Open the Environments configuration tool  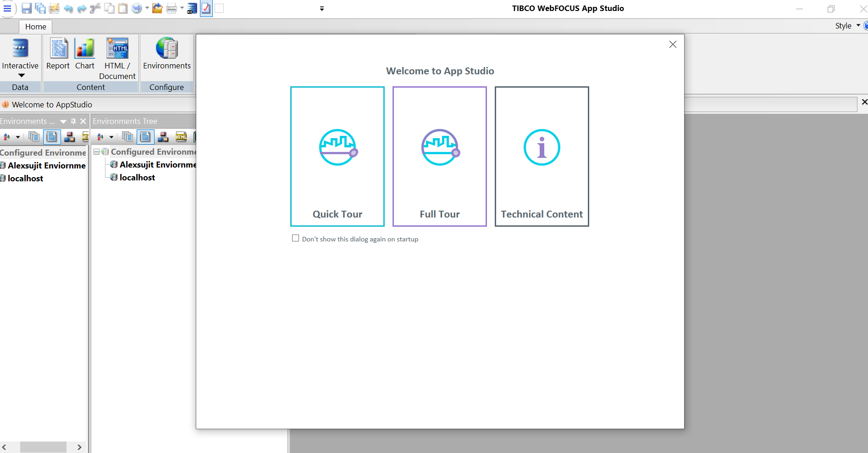click(x=166, y=54)
